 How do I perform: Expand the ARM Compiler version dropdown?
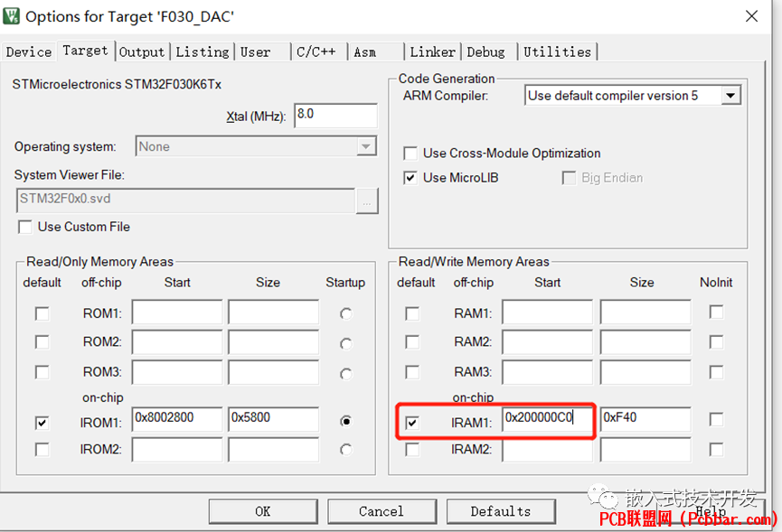point(633,96)
